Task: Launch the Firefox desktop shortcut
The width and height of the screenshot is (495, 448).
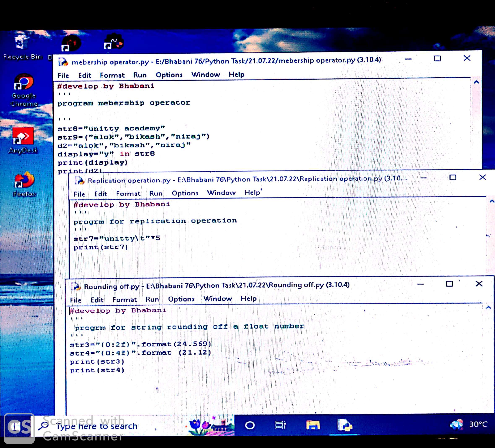Action: pos(24,180)
